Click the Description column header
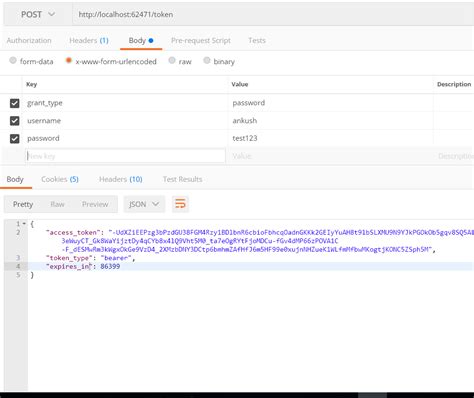 (x=454, y=84)
